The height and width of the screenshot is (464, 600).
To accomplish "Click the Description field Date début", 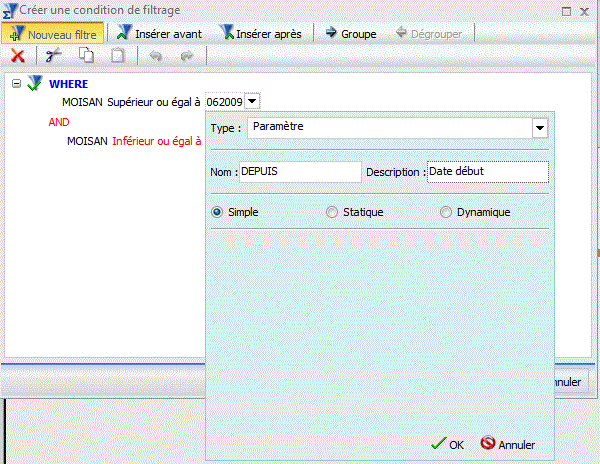I will point(488,172).
